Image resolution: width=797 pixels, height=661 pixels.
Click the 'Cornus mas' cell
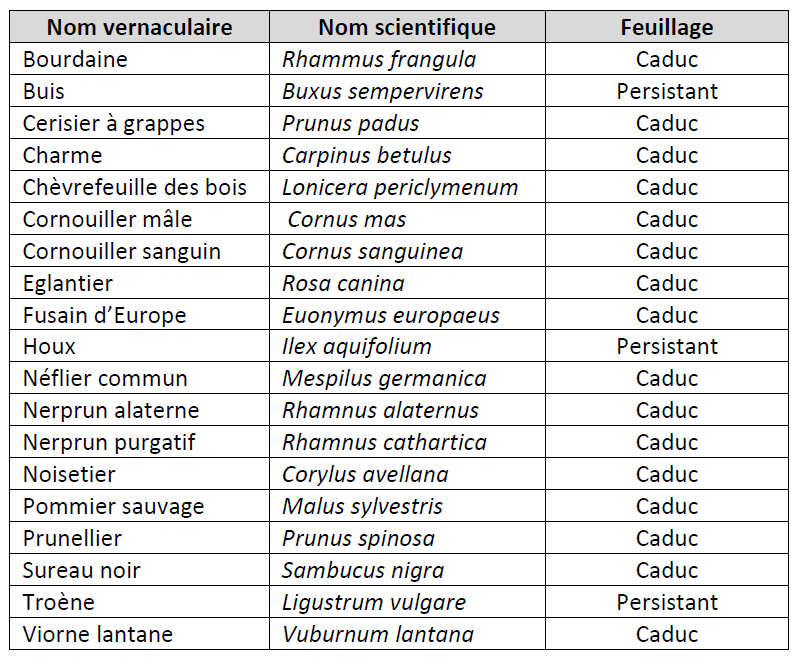347,219
